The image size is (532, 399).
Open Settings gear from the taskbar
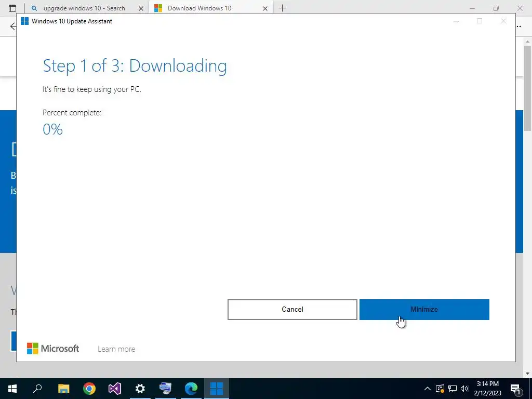point(140,389)
